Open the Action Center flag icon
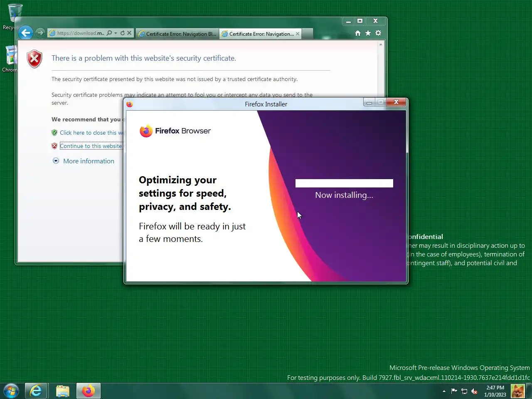The height and width of the screenshot is (399, 532). pyautogui.click(x=454, y=391)
